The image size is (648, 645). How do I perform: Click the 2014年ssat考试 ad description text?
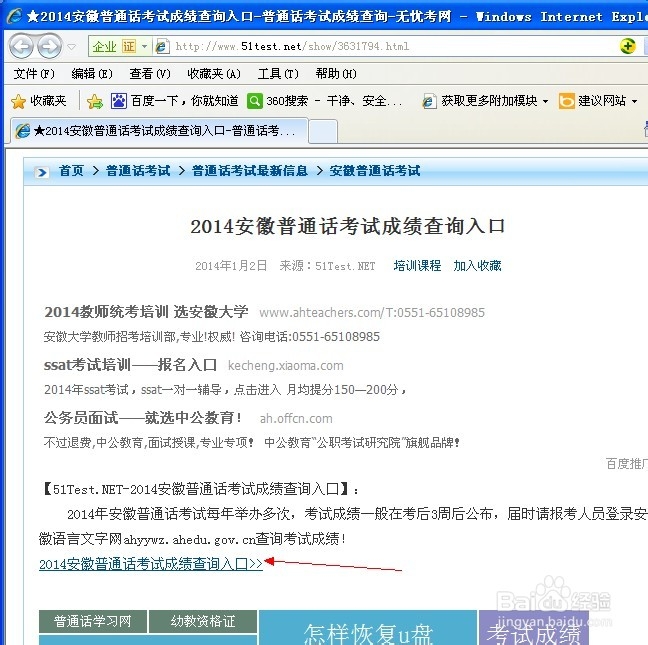pyautogui.click(x=226, y=390)
